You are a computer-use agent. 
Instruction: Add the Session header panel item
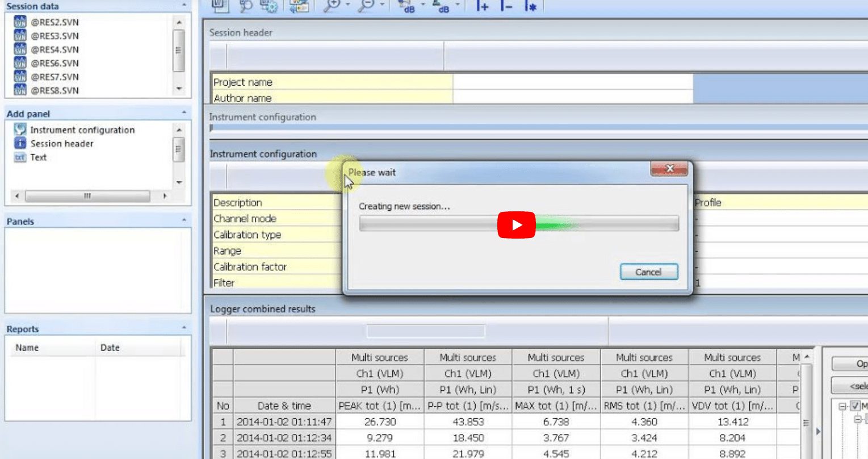(x=61, y=144)
